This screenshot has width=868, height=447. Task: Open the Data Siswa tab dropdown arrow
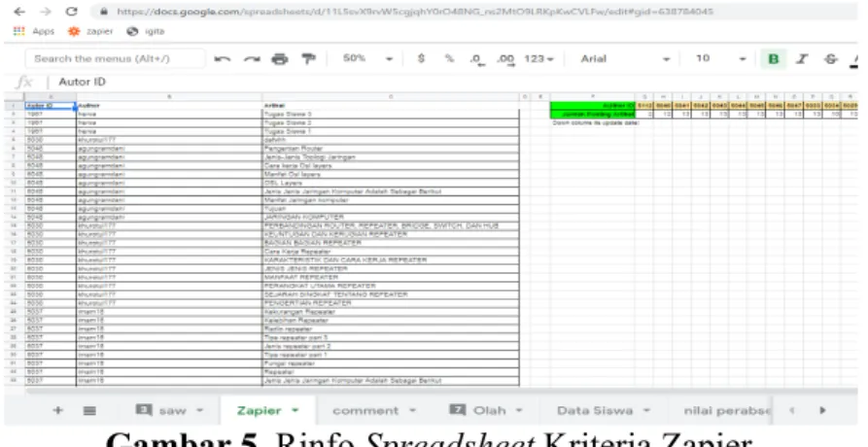click(x=646, y=410)
